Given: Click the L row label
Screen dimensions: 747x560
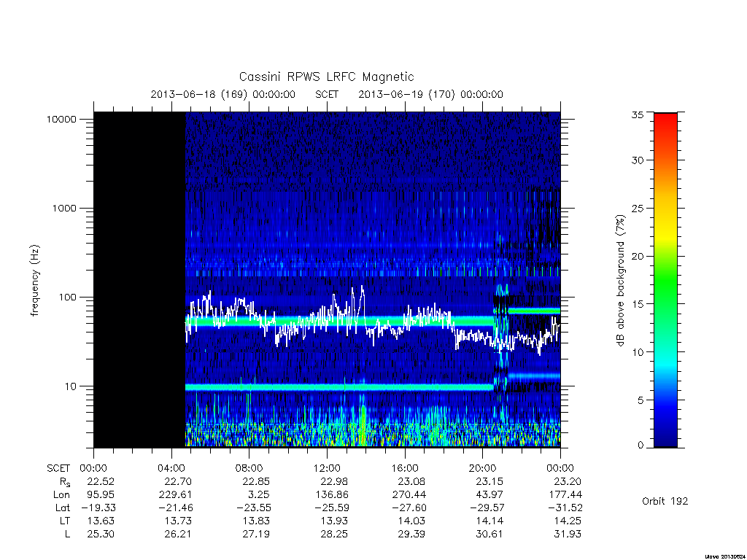Looking at the screenshot, I should [67, 534].
